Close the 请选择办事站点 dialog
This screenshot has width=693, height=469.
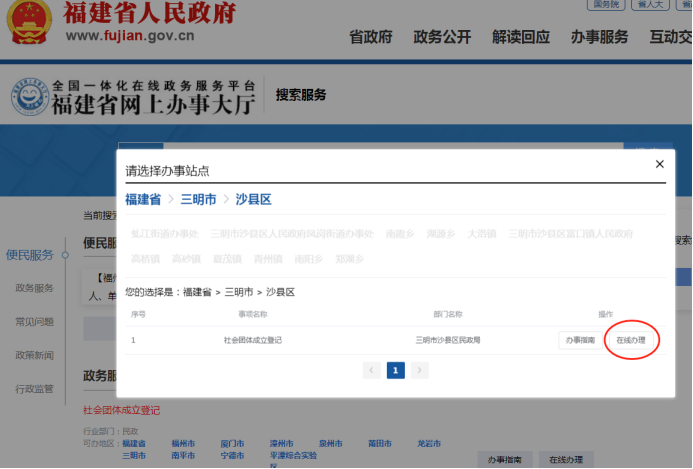(659, 164)
